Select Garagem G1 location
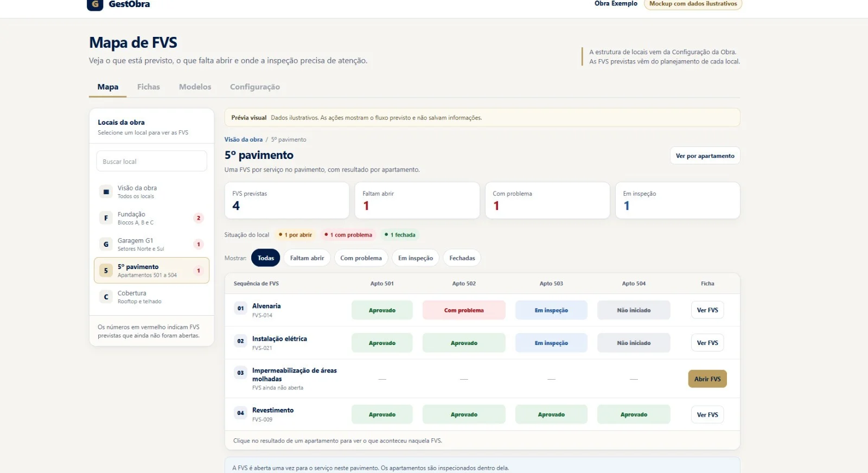 point(151,244)
